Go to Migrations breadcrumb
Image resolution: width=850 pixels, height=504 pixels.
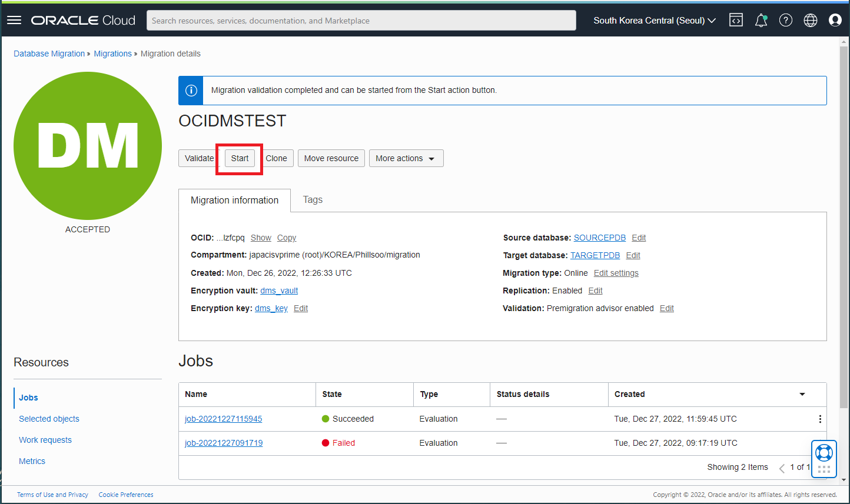(113, 54)
